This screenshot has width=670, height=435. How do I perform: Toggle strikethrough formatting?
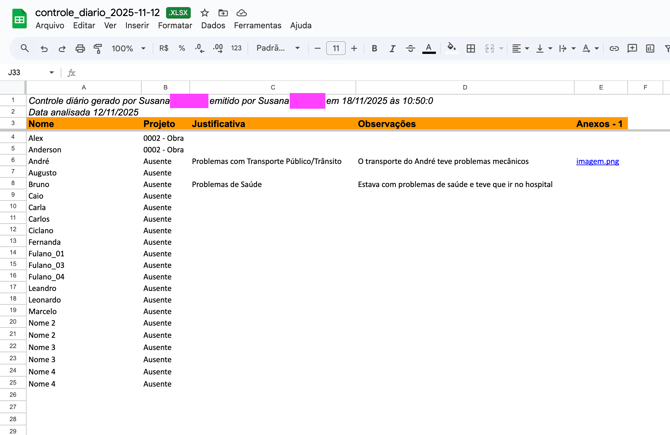(x=410, y=48)
